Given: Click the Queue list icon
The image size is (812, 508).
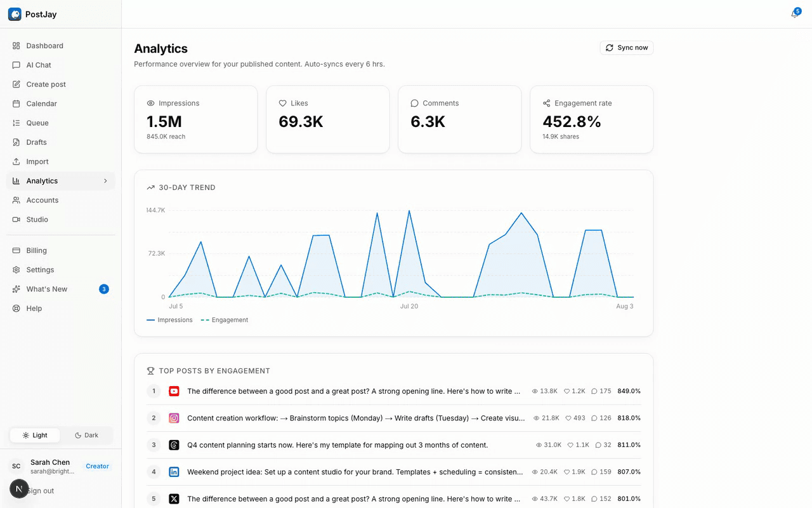Looking at the screenshot, I should click(x=16, y=123).
